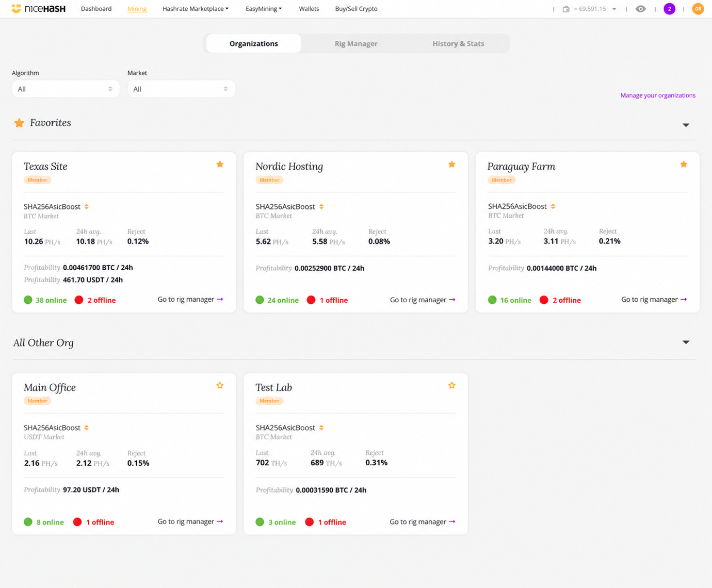Go to rig manager for Paraguay Farm
712x588 pixels.
(654, 299)
